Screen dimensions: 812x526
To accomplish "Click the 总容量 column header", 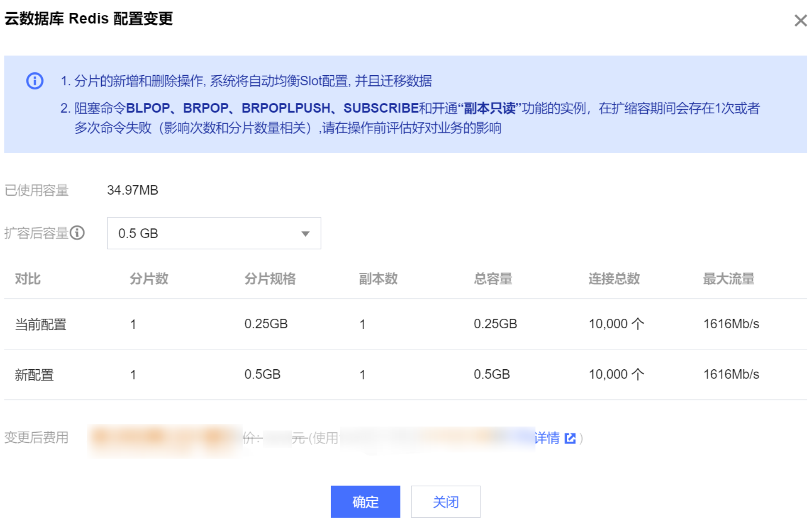I will [493, 279].
